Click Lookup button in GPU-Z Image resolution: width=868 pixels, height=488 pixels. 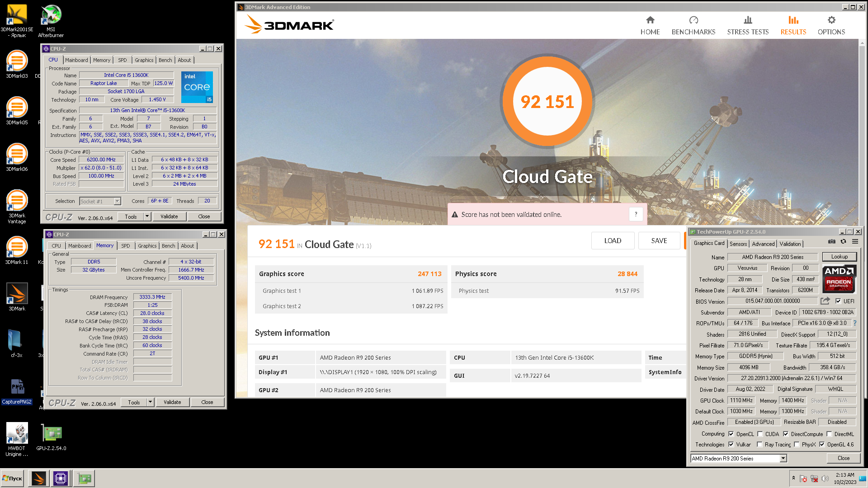pos(840,257)
